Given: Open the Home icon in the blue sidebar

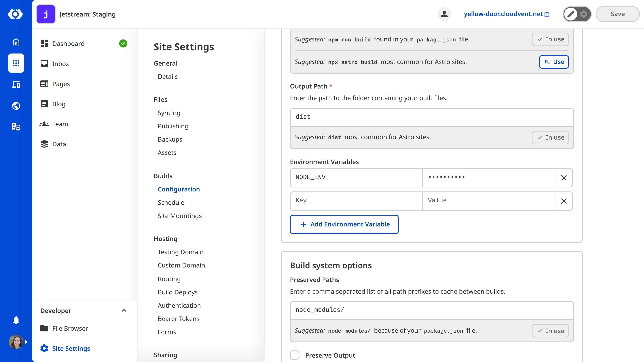Looking at the screenshot, I should (16, 42).
